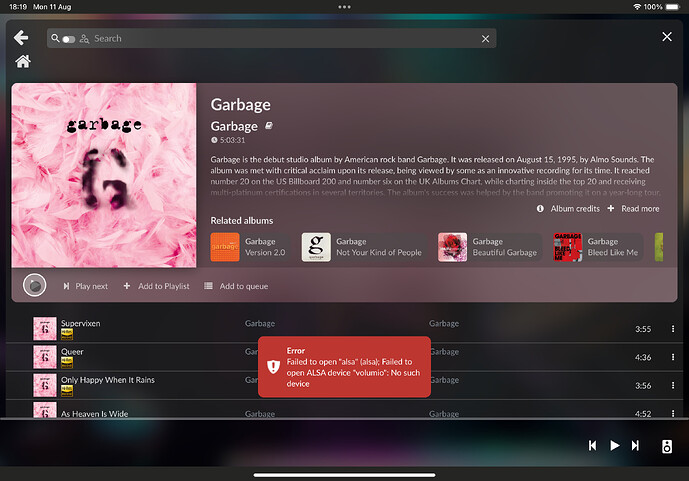Open related album Beautiful Garbage
Screen dimensions: 689x481
pos(490,247)
